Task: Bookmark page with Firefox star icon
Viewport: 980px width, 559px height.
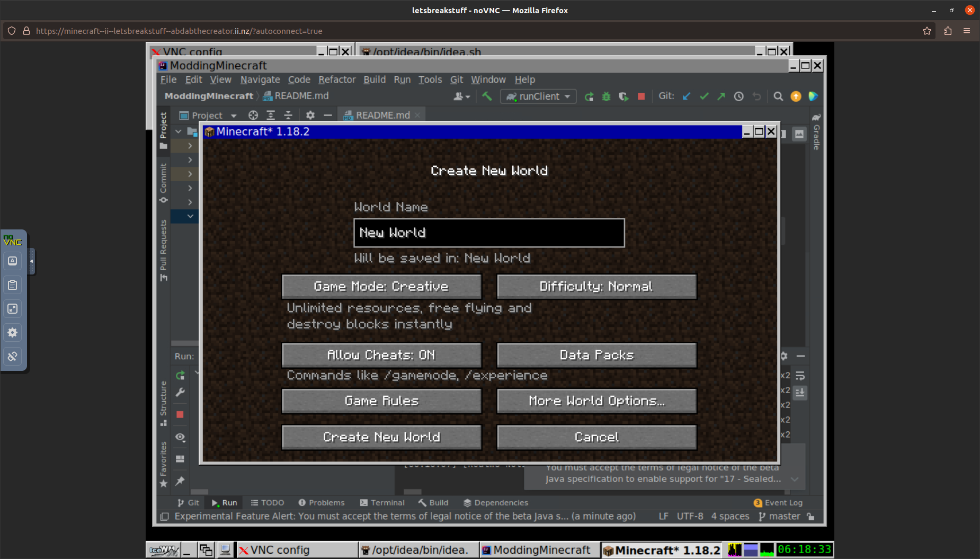Action: (927, 31)
